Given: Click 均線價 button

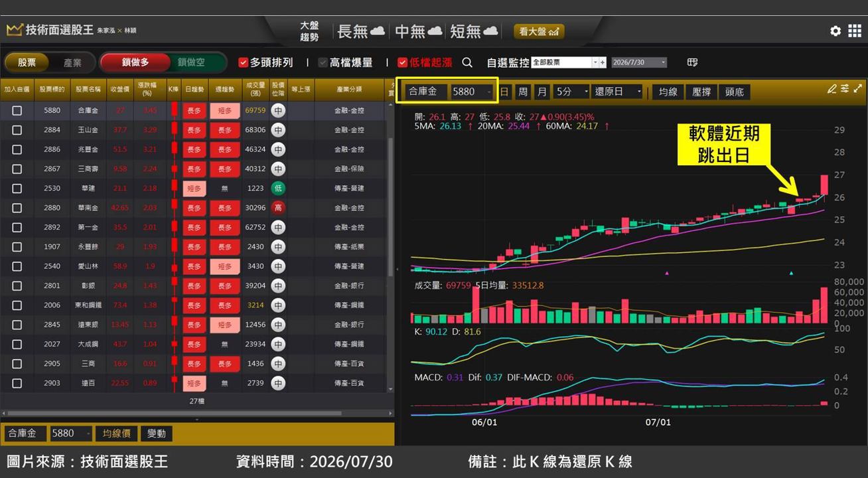Looking at the screenshot, I should click(117, 434).
